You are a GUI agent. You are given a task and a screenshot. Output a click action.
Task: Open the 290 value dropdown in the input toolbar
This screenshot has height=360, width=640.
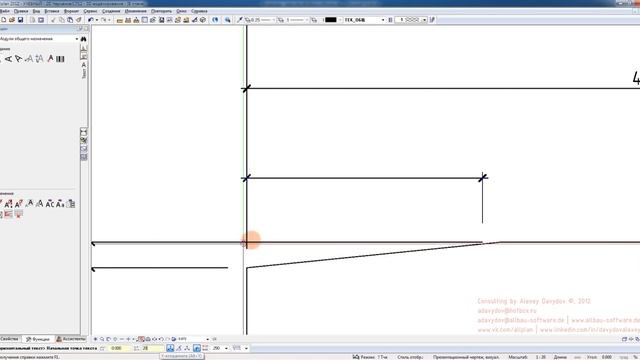pos(226,348)
